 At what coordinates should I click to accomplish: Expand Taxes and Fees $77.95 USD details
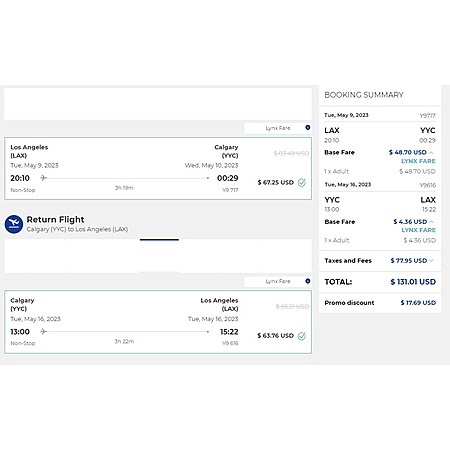pos(432,261)
